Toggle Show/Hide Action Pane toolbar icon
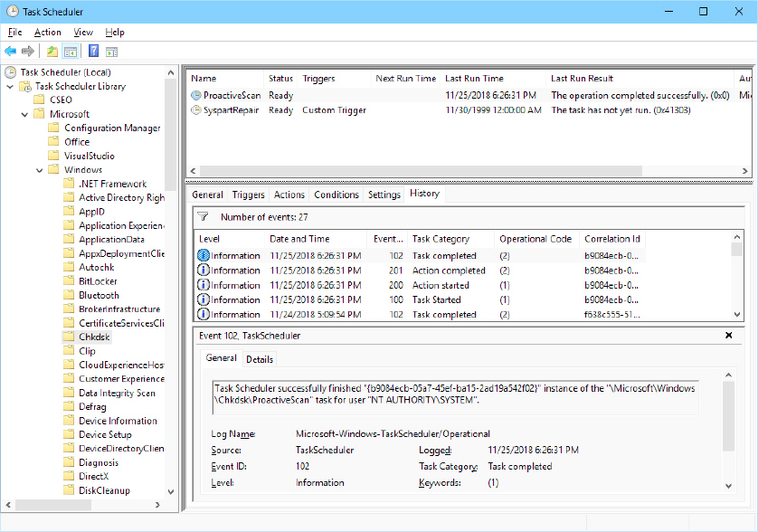Viewport: 758px width, 532px height. (x=112, y=51)
